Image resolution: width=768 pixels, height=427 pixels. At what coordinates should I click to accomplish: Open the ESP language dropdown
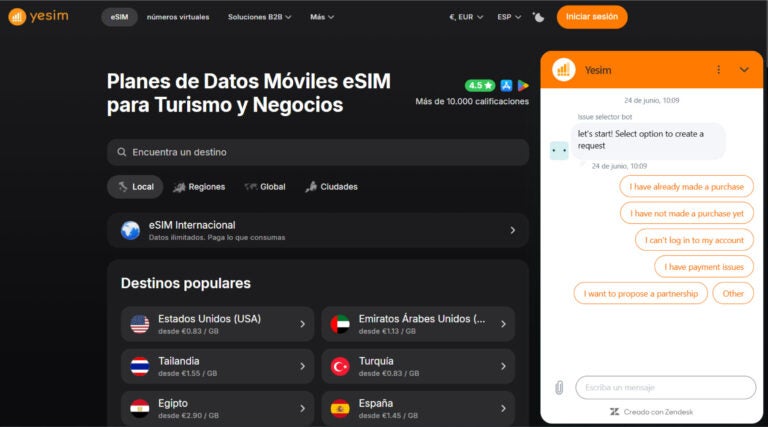pos(509,17)
